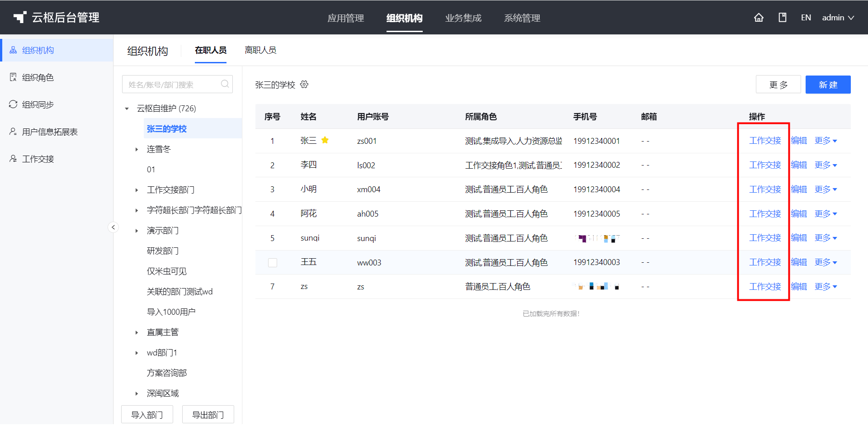
Task: Expand the 深圳区域 tree node
Action: pyautogui.click(x=137, y=393)
